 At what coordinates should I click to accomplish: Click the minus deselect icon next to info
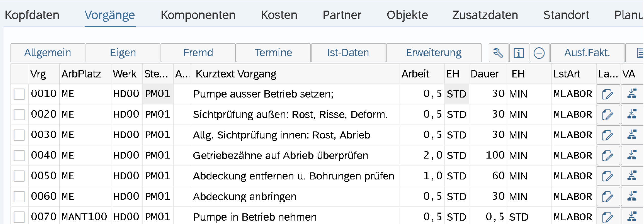pos(539,52)
